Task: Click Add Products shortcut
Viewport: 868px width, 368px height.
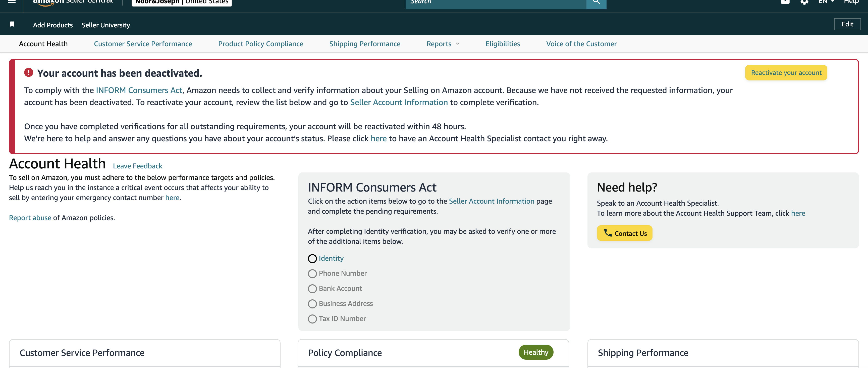Action: pyautogui.click(x=53, y=25)
